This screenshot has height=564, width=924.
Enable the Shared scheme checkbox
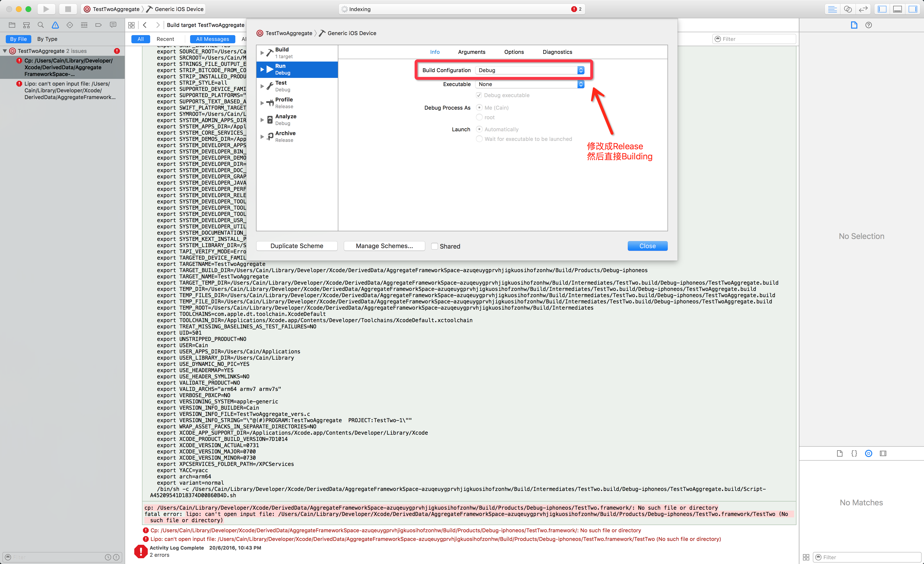[x=435, y=246]
